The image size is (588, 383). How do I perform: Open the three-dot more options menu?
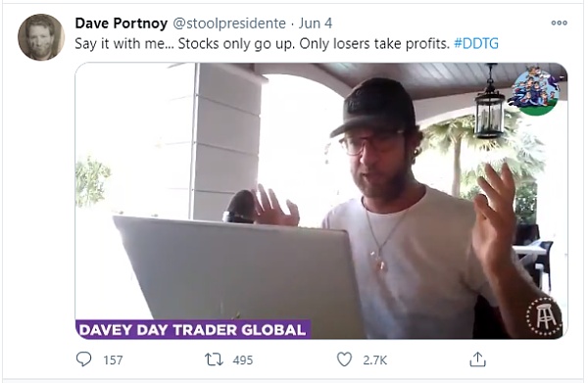coord(559,23)
